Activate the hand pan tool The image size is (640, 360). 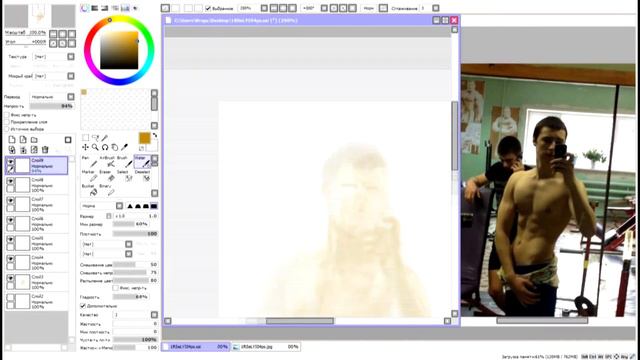coord(115,147)
